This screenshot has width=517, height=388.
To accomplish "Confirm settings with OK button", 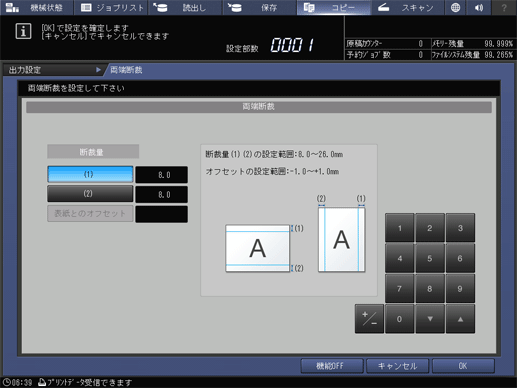I will 463,366.
